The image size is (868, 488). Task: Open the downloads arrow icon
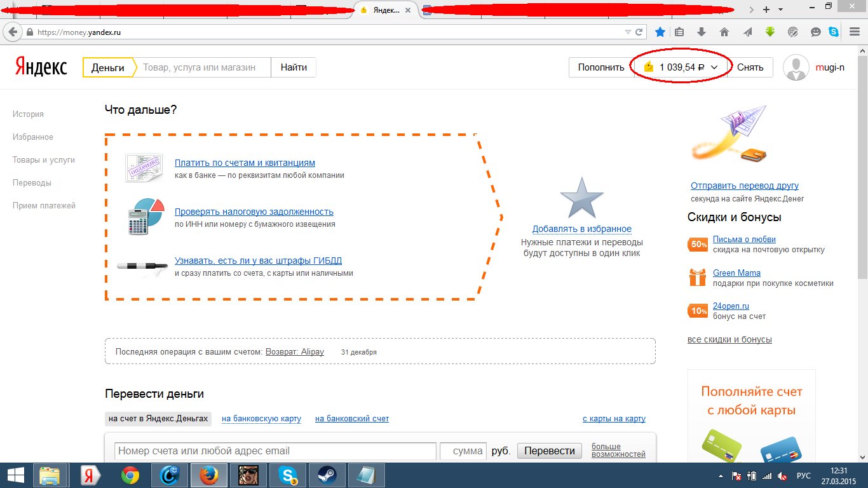702,32
